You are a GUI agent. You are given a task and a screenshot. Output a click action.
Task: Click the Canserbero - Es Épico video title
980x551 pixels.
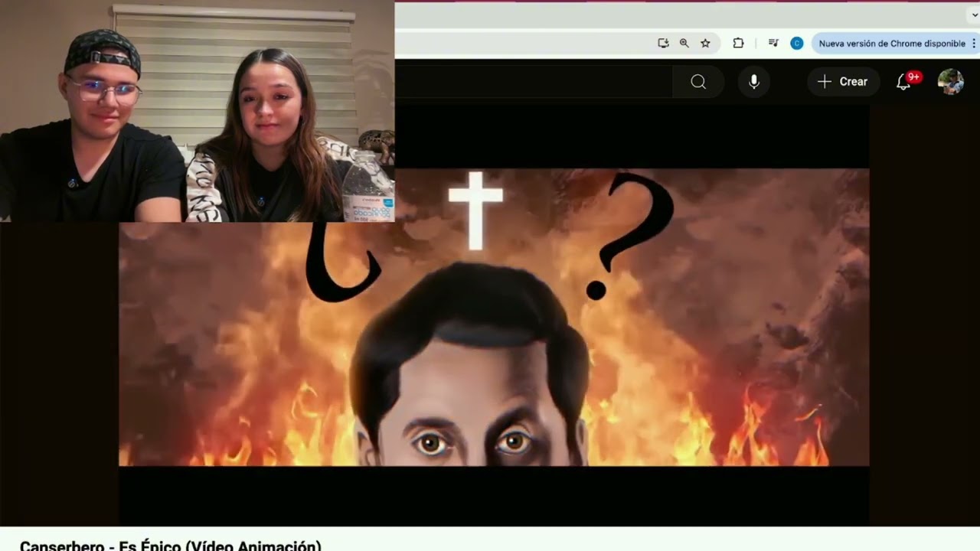point(171,546)
